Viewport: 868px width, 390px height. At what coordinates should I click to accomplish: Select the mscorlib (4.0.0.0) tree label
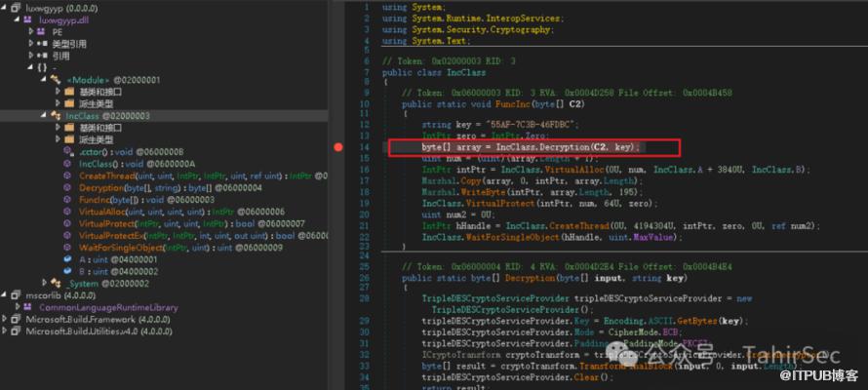point(59,295)
